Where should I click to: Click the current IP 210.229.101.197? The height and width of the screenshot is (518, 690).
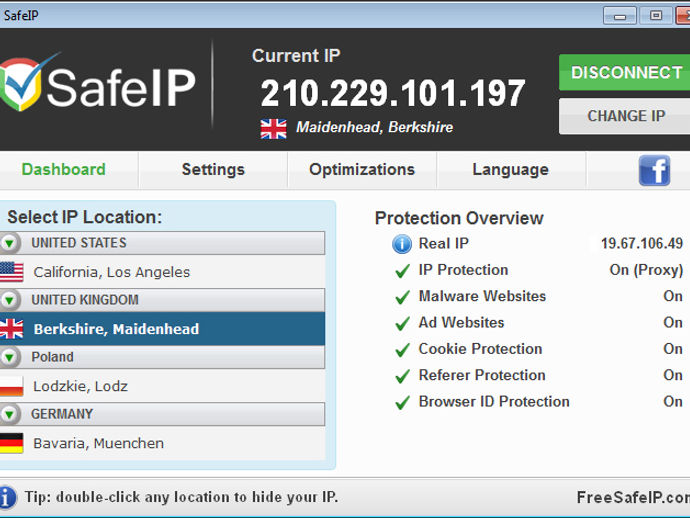(393, 93)
